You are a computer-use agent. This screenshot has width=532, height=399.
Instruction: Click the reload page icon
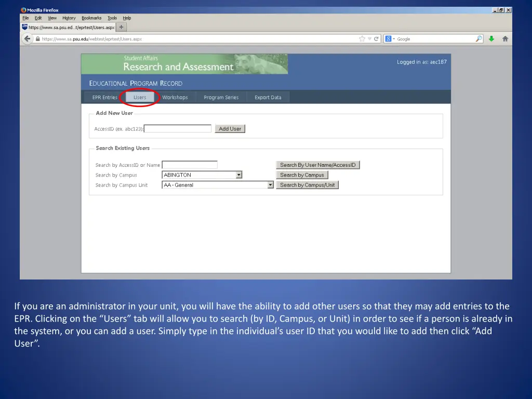(376, 38)
